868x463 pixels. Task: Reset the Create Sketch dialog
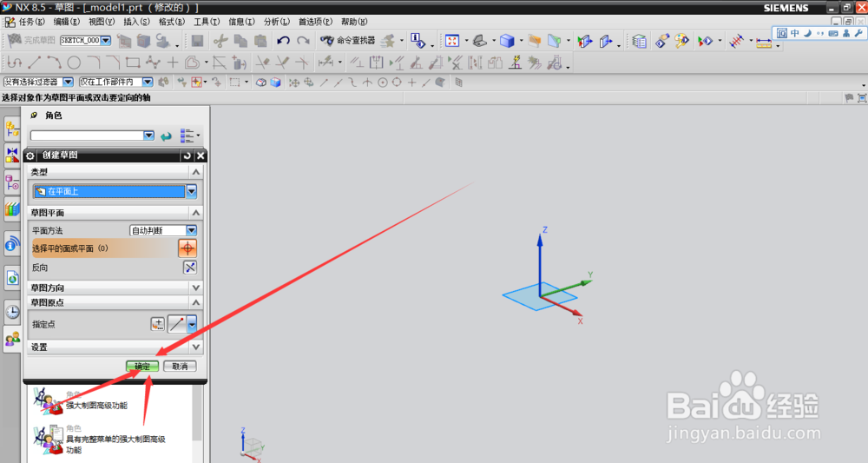187,155
